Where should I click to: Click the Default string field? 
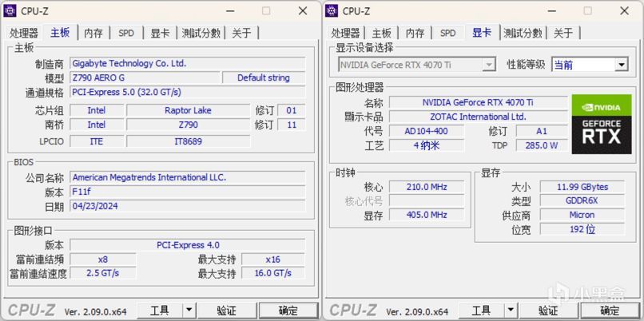pos(264,77)
